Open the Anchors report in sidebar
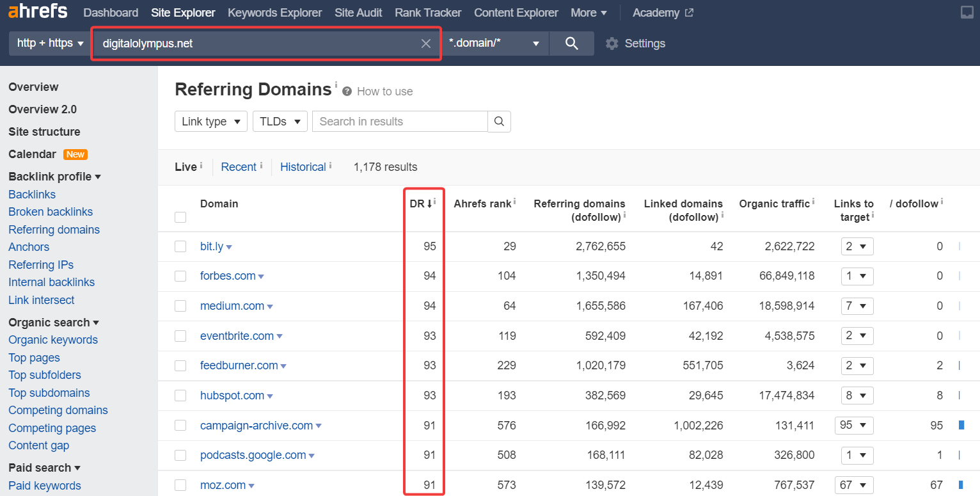The width and height of the screenshot is (980, 496). (x=29, y=247)
